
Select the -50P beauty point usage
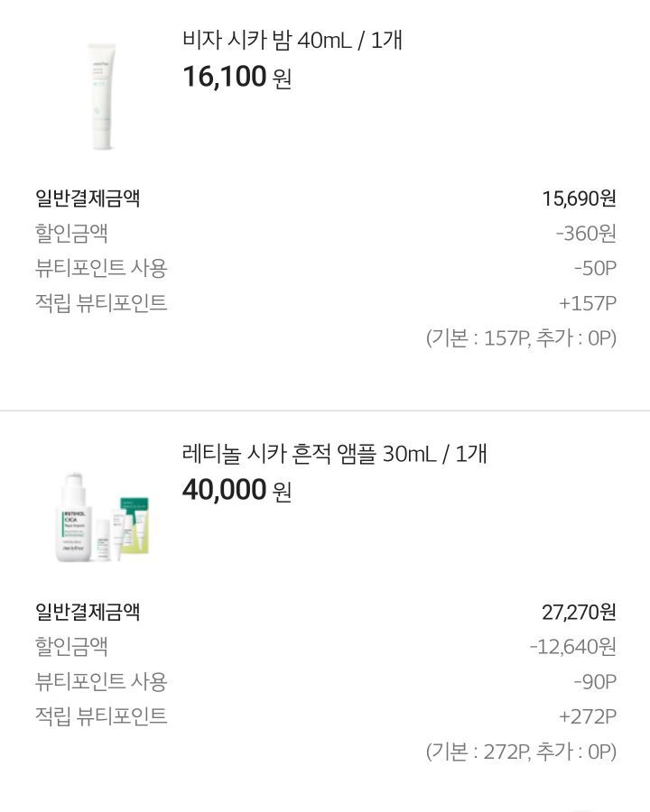coord(594,268)
